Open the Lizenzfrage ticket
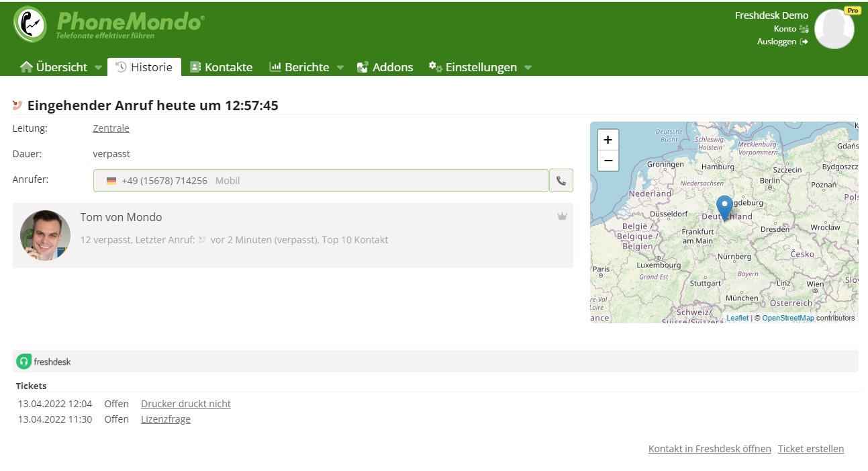 [165, 419]
